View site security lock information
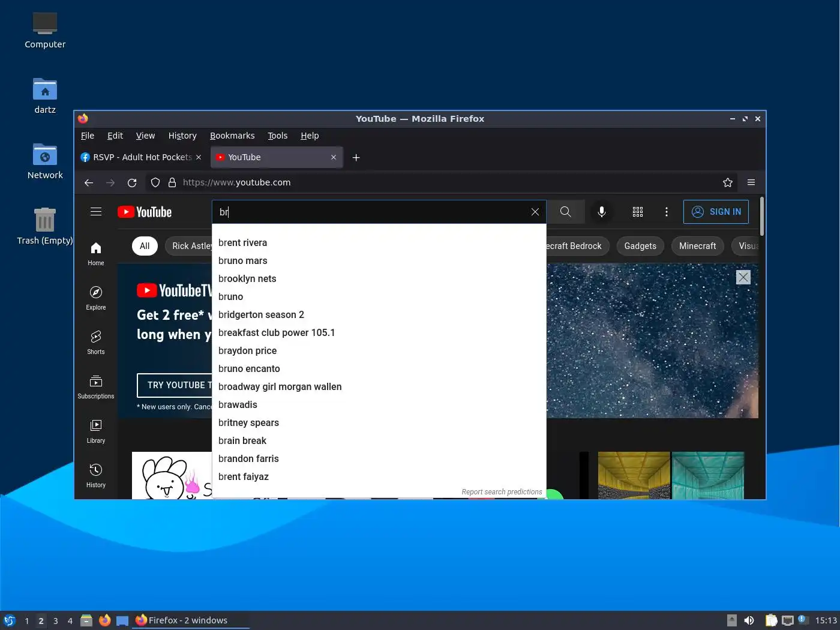 tap(172, 182)
